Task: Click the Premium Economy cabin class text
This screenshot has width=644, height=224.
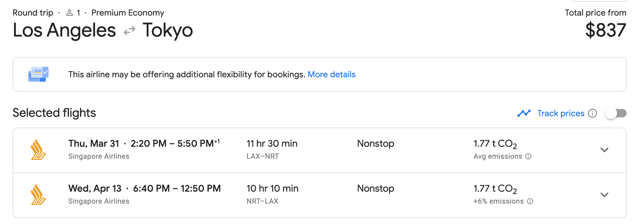Action: pos(128,13)
